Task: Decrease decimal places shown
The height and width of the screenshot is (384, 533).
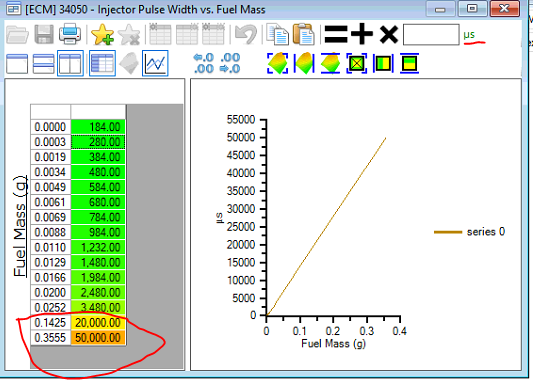Action: (x=230, y=63)
